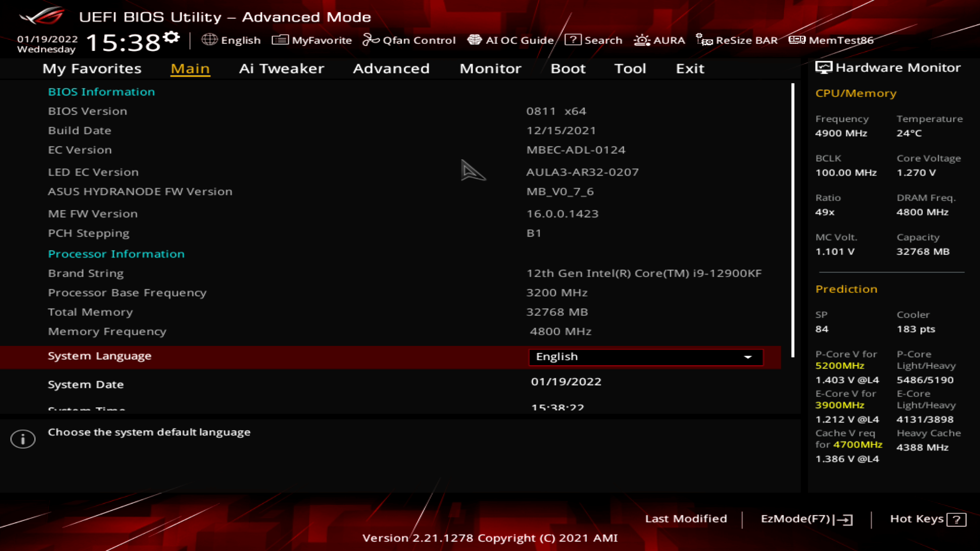Click the Last Modified button

click(687, 519)
